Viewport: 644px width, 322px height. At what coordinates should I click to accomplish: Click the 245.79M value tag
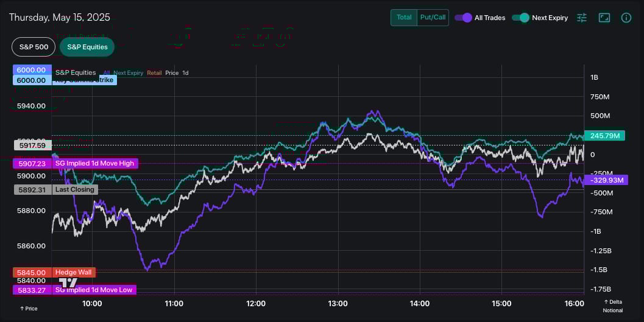pos(604,136)
